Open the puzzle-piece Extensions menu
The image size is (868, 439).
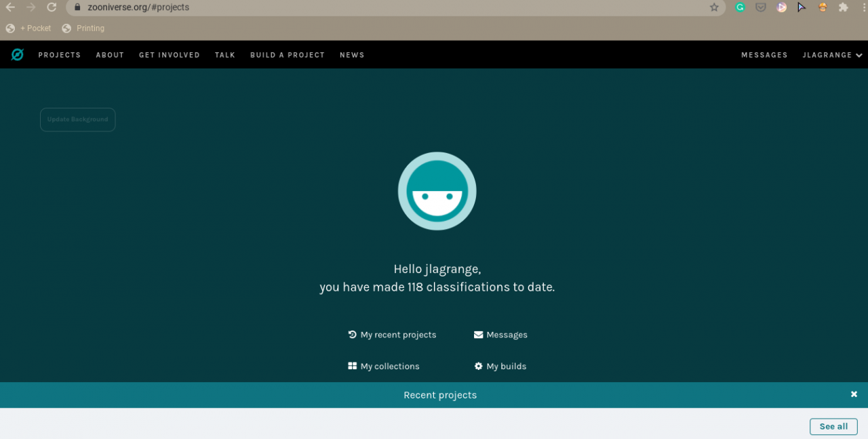click(x=844, y=7)
